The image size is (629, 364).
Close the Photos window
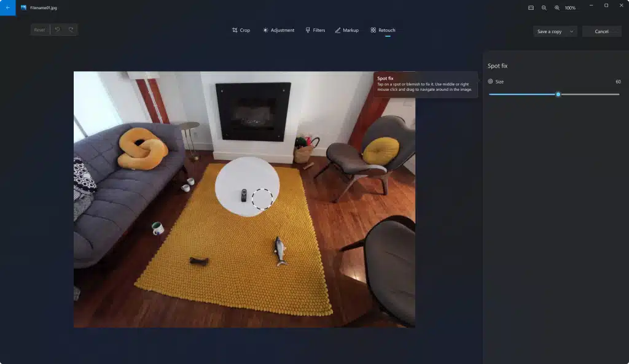[622, 6]
